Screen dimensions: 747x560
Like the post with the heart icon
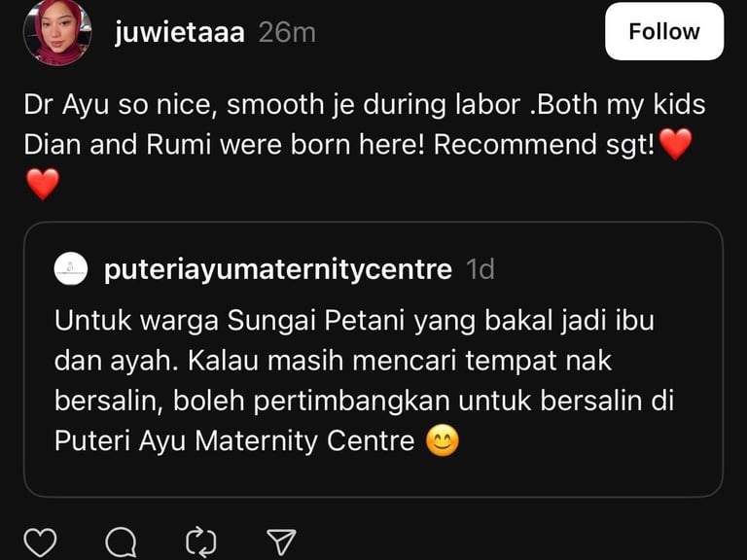[x=40, y=542]
